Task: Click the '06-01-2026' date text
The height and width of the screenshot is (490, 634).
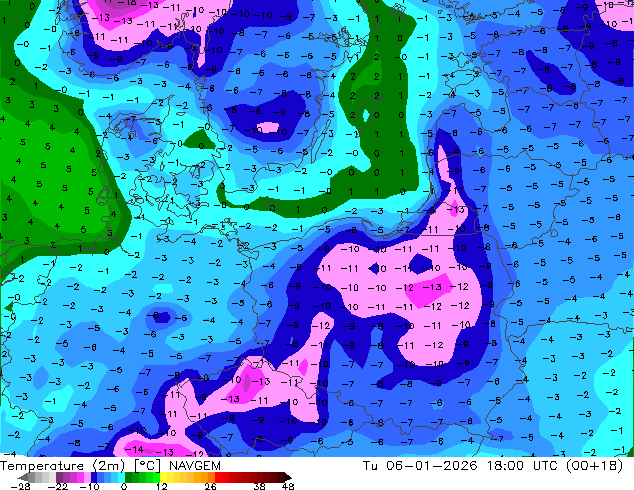Action: coord(432,466)
